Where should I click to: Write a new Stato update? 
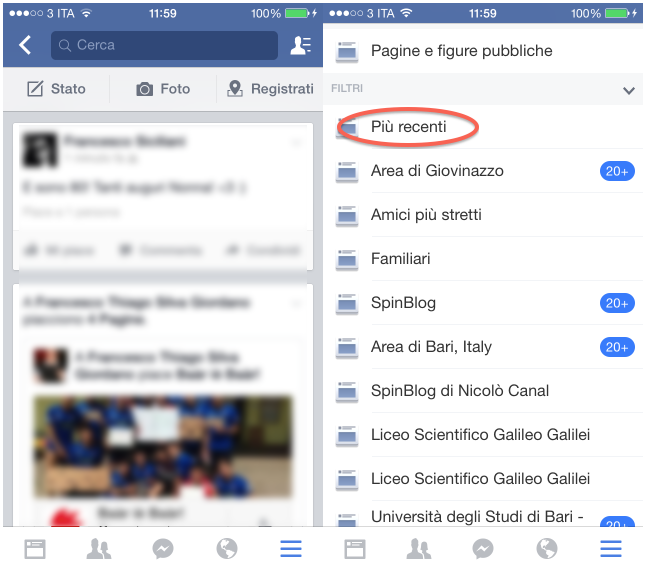(x=57, y=89)
